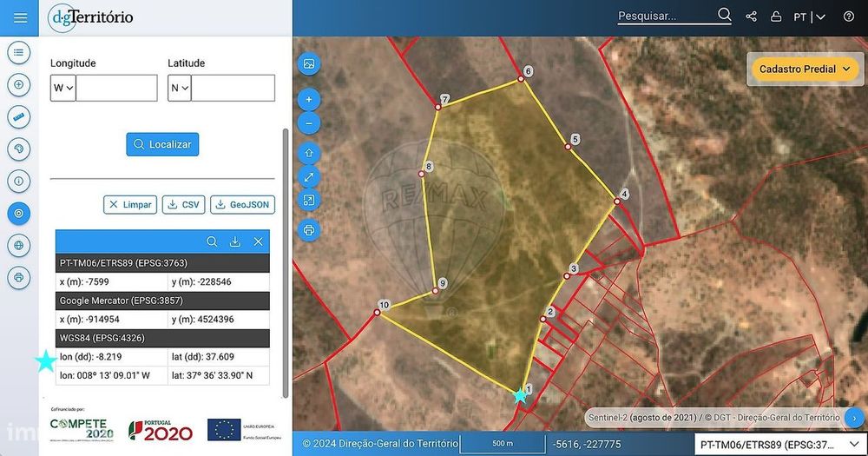Close the coordinates results panel
This screenshot has width=868, height=456.
click(x=258, y=241)
